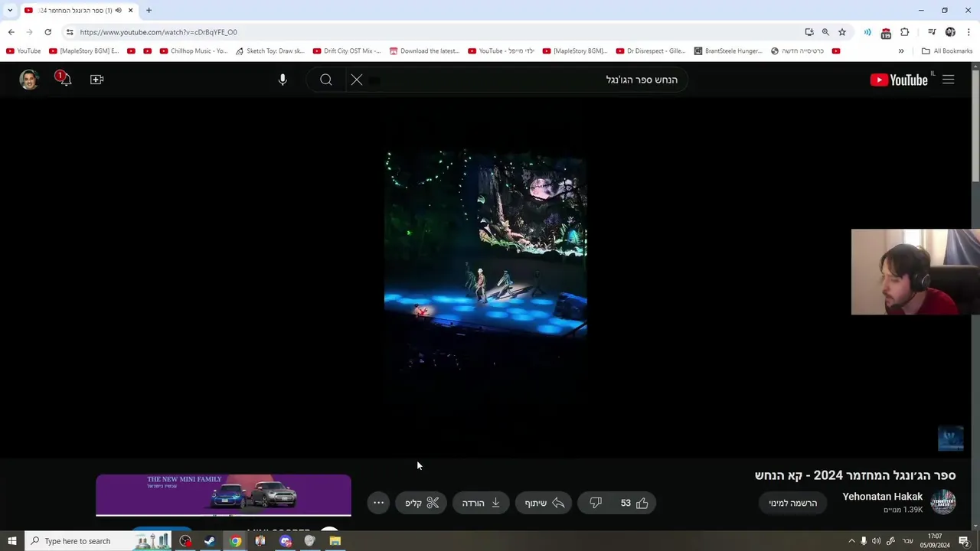980x551 pixels.
Task: Open the zoom magnifier in address bar
Action: click(825, 32)
